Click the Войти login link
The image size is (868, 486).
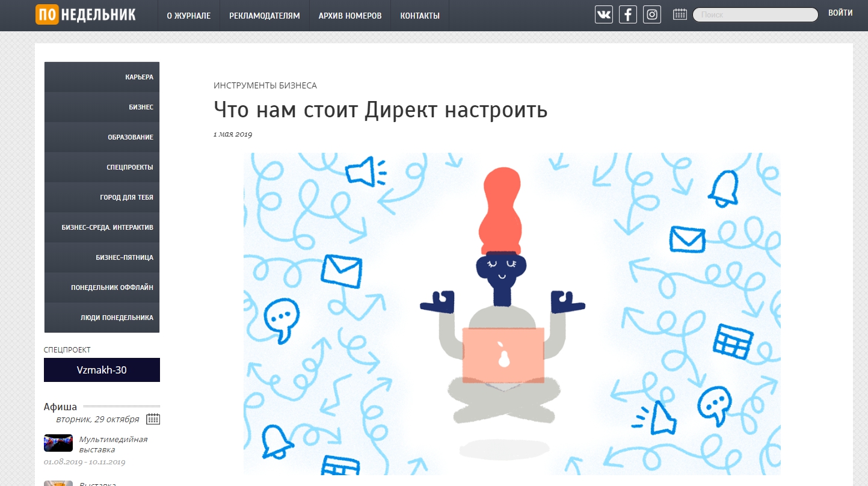(x=840, y=13)
